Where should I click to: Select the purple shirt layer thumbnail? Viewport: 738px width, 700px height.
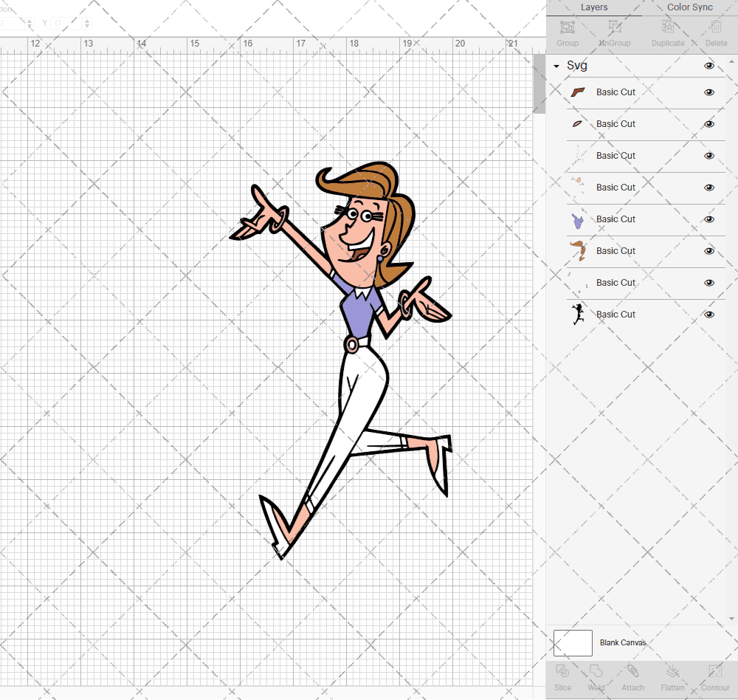tap(578, 219)
